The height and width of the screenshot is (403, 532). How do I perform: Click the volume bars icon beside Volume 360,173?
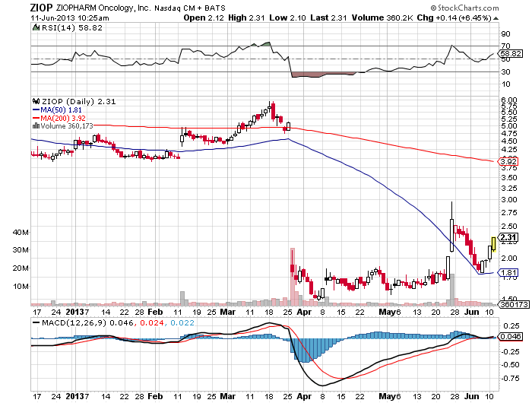pos(36,126)
